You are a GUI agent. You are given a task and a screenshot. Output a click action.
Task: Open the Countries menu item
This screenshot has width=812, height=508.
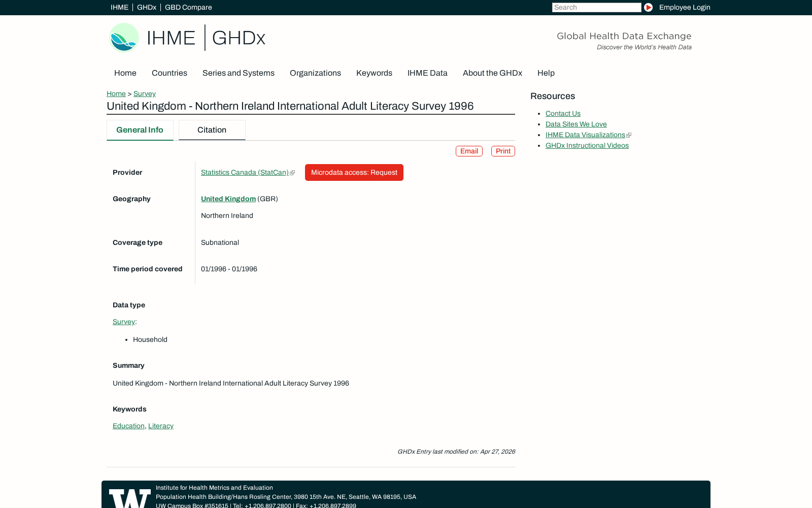[x=170, y=73]
